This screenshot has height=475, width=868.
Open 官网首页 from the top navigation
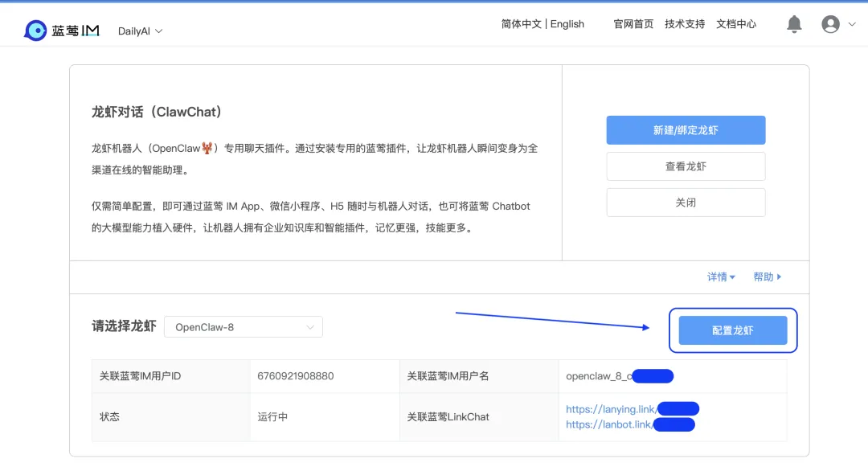[633, 24]
